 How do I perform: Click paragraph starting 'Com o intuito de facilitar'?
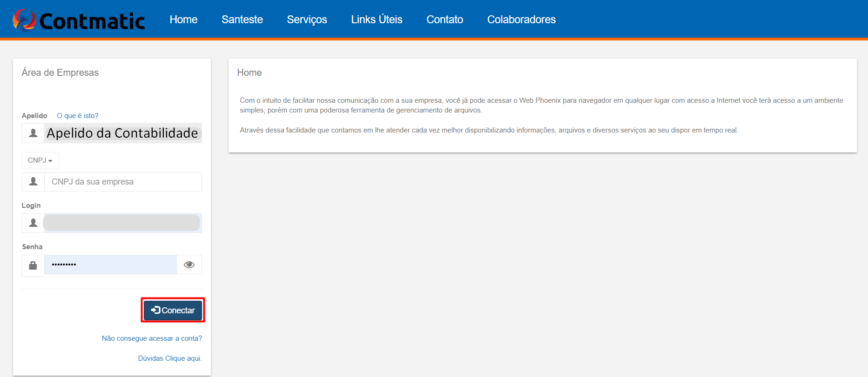click(541, 105)
